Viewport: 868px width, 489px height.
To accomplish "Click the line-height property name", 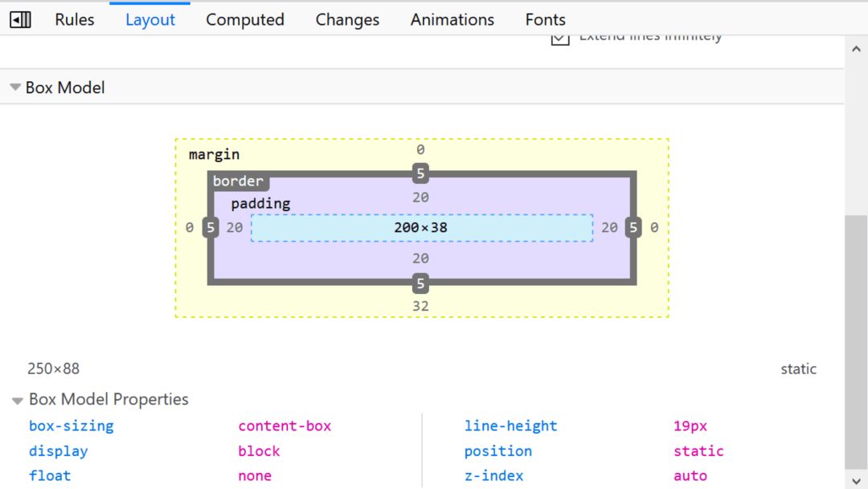I will click(510, 426).
